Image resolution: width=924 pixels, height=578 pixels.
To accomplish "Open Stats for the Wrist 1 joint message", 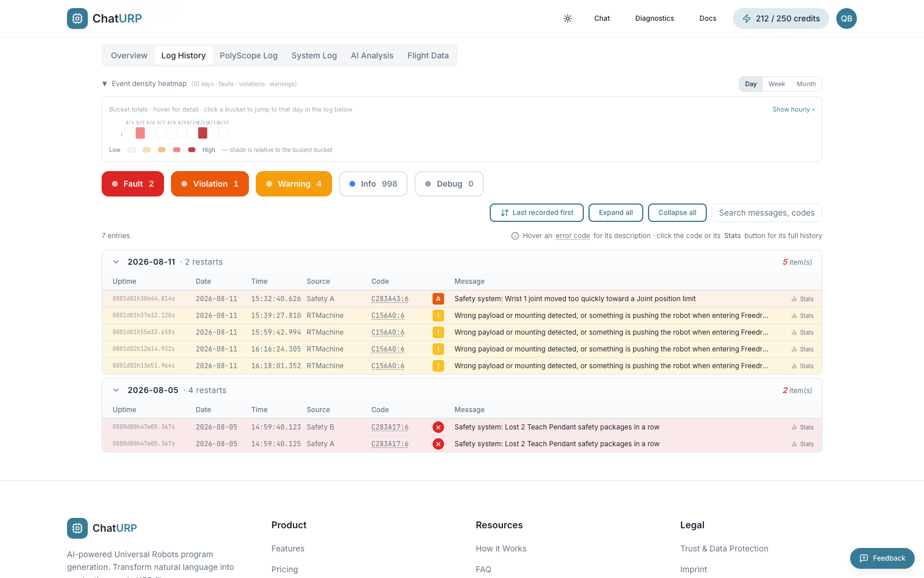I will click(803, 299).
